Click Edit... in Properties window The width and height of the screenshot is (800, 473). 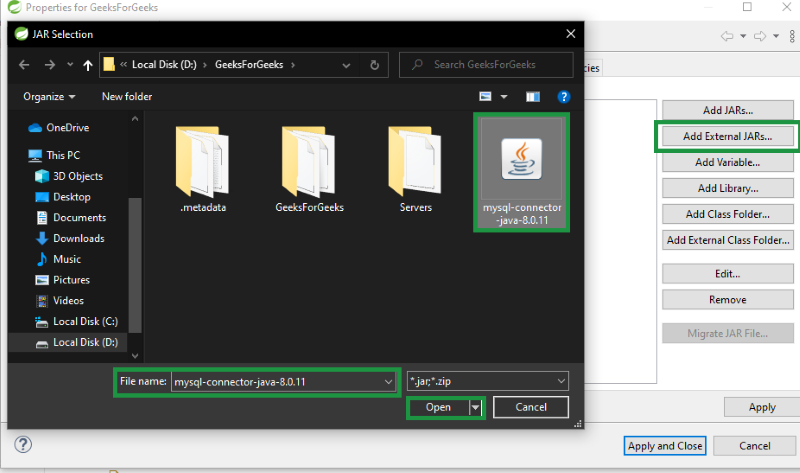[728, 274]
